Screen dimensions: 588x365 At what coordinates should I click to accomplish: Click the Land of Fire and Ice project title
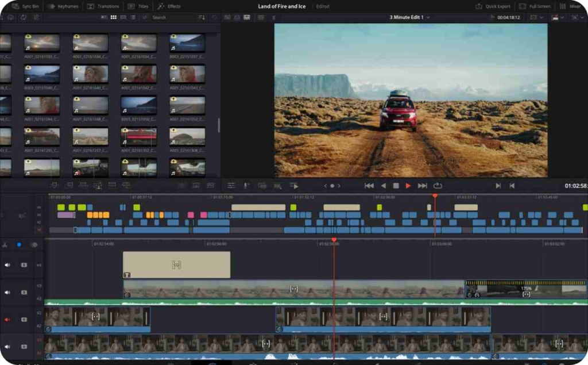tap(282, 6)
